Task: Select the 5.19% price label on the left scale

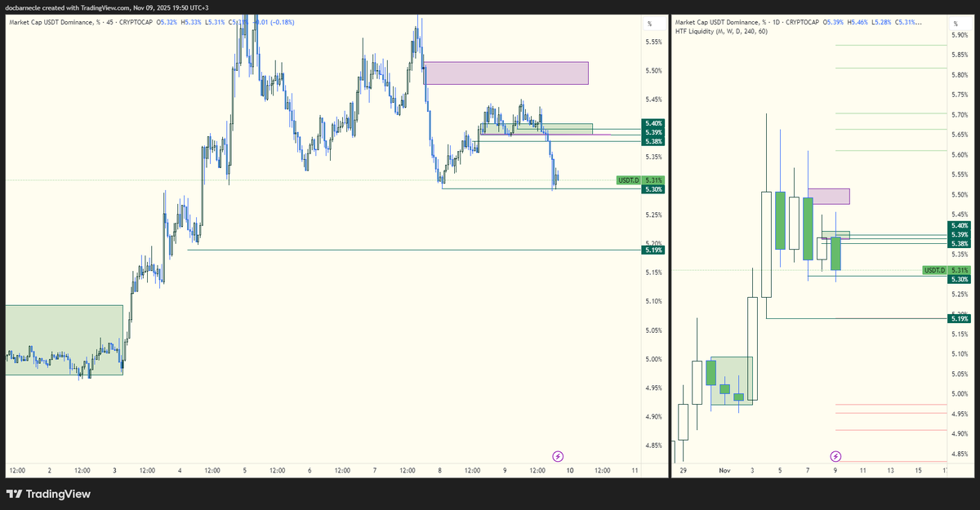Action: (x=653, y=250)
